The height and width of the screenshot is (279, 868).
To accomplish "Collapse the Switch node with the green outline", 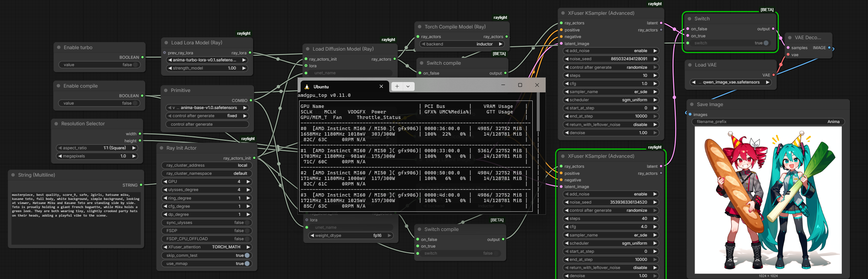I will 689,19.
